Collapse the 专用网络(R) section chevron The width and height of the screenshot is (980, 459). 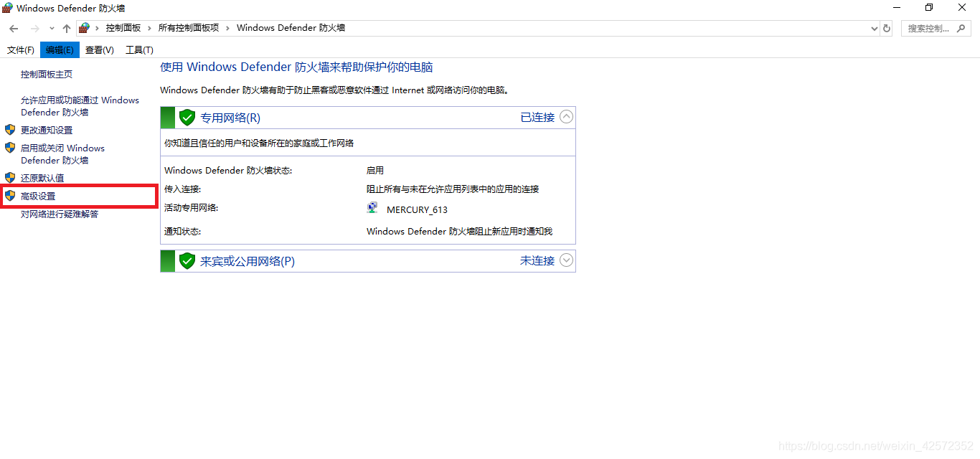pyautogui.click(x=567, y=117)
